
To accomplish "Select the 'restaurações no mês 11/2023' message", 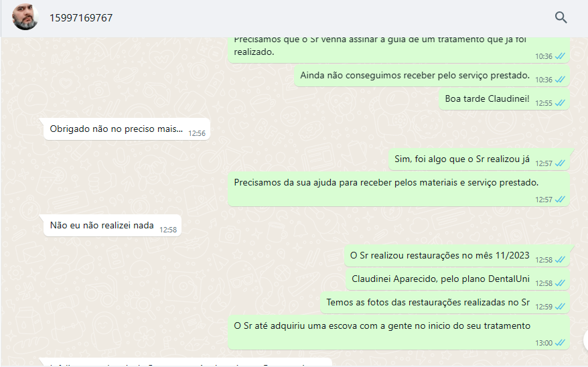I will point(457,256).
